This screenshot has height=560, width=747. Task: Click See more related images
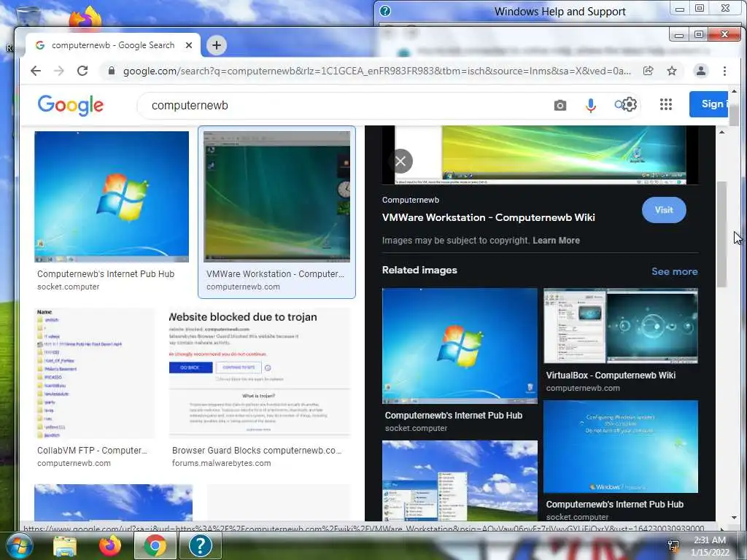tap(675, 271)
